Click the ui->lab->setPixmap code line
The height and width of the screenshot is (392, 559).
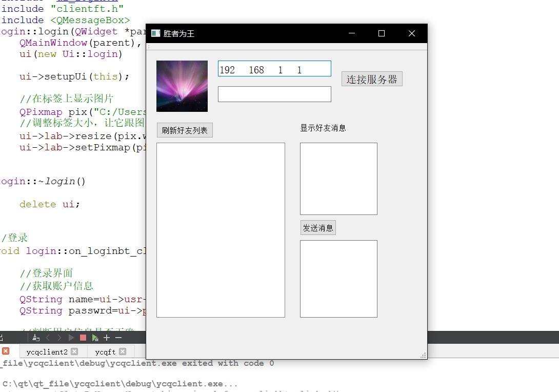pyautogui.click(x=83, y=147)
